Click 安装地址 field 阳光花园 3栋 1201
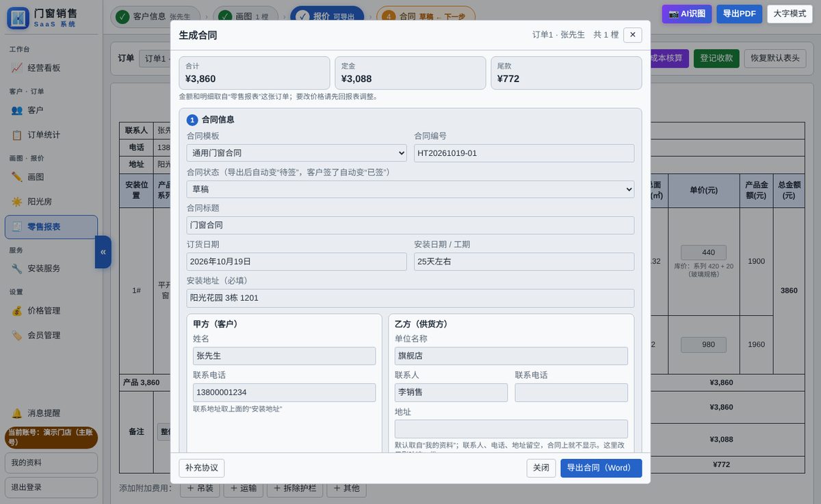Screen dimensions: 821x504 [410, 298]
